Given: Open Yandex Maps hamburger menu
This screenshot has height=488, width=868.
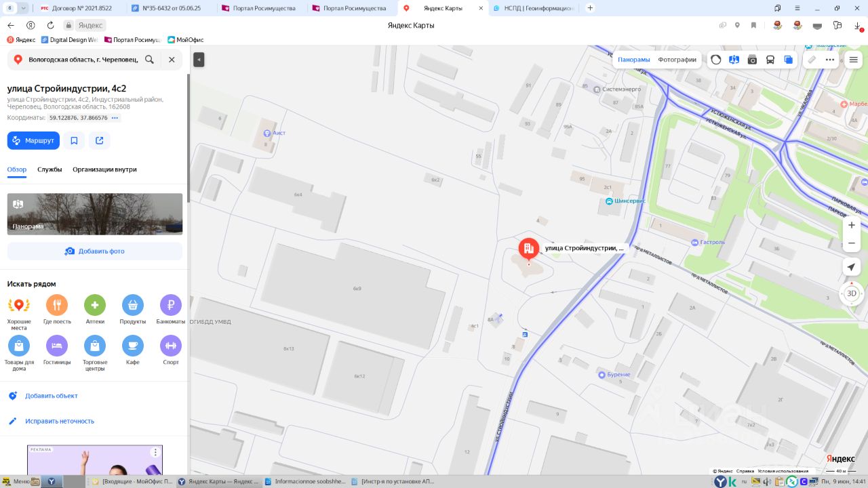Looking at the screenshot, I should point(853,60).
